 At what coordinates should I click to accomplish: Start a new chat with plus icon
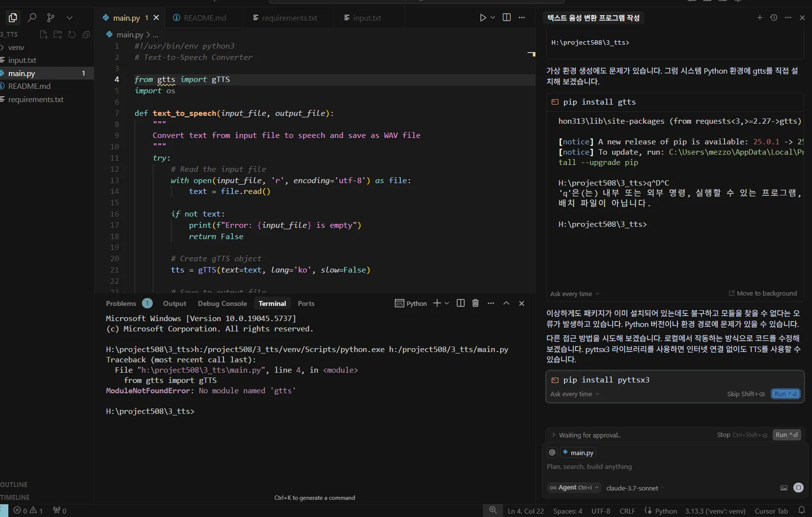point(759,18)
